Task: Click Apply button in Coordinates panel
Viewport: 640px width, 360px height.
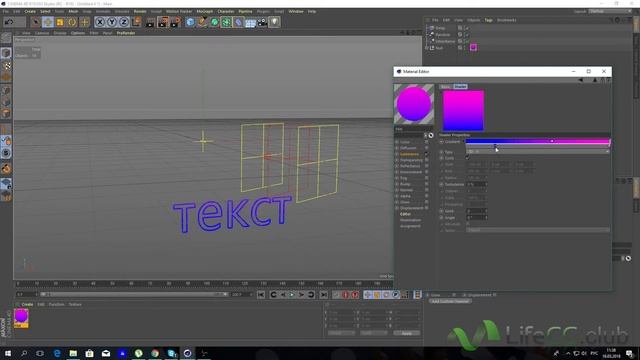Action: tap(407, 333)
